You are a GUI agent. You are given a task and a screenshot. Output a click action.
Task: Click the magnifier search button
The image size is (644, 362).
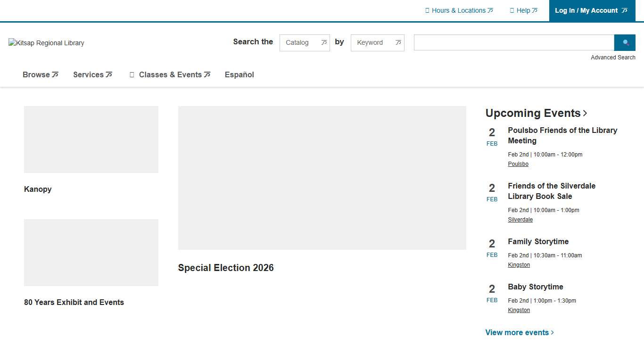[625, 42]
